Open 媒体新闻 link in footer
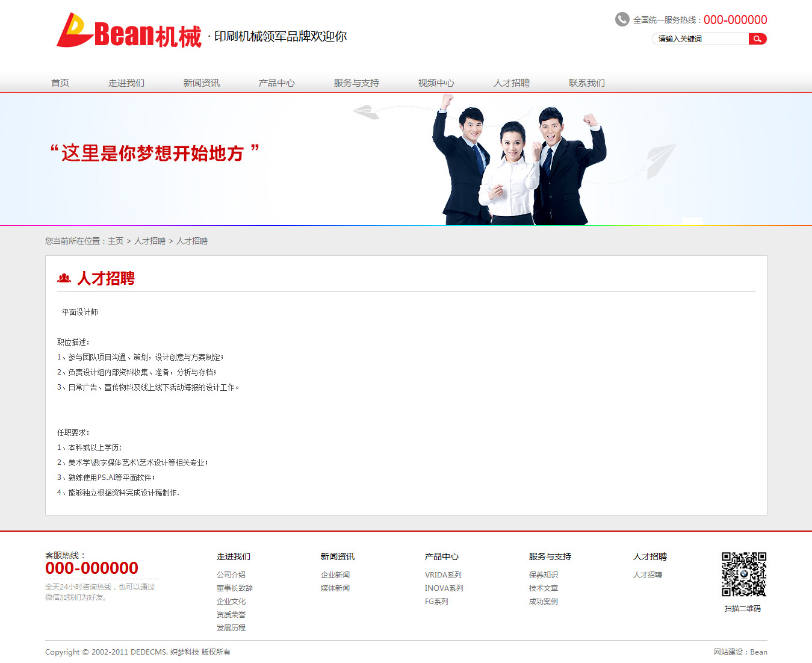Screen dimensions: 812x663 coord(335,588)
